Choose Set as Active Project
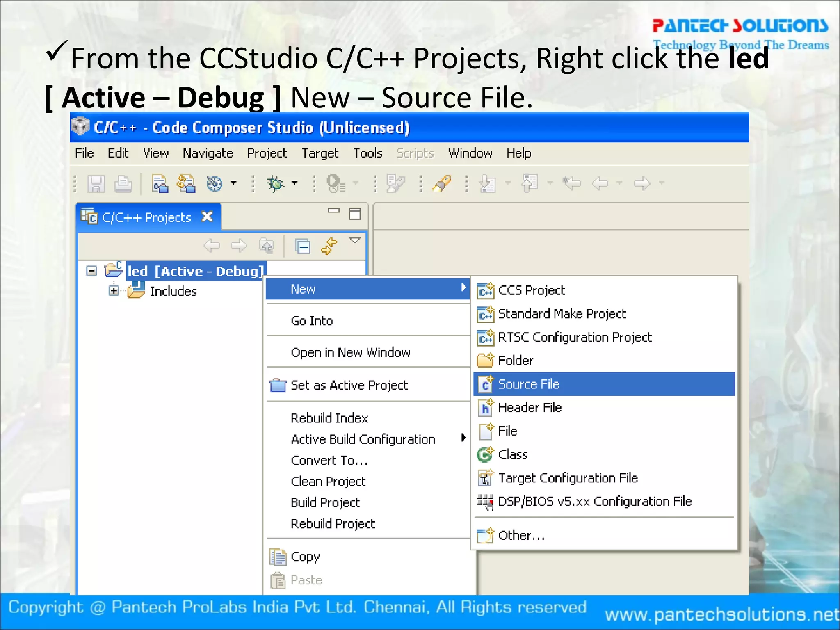840x630 pixels. 367,385
